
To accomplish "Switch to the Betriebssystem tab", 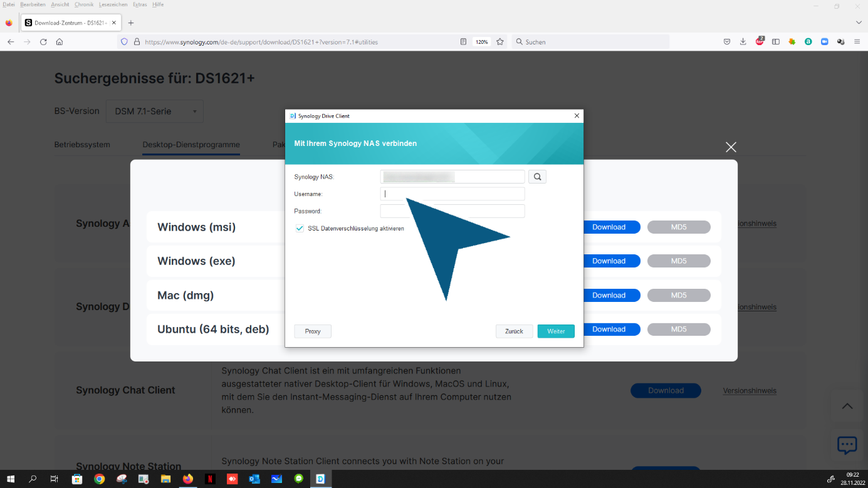I will 82,145.
